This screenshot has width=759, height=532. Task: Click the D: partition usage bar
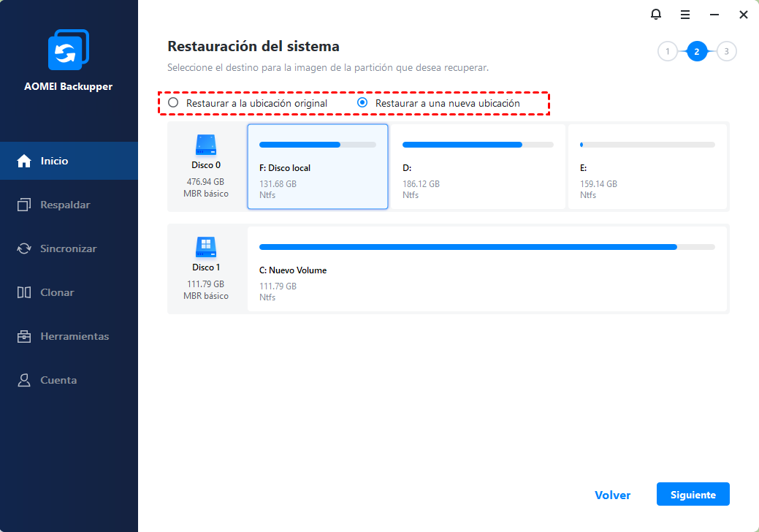pyautogui.click(x=478, y=145)
